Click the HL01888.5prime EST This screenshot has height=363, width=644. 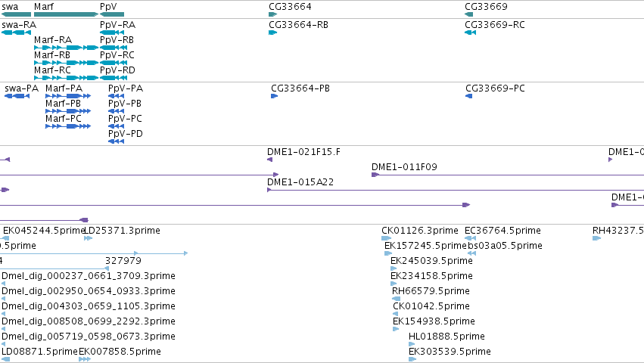tap(412, 344)
